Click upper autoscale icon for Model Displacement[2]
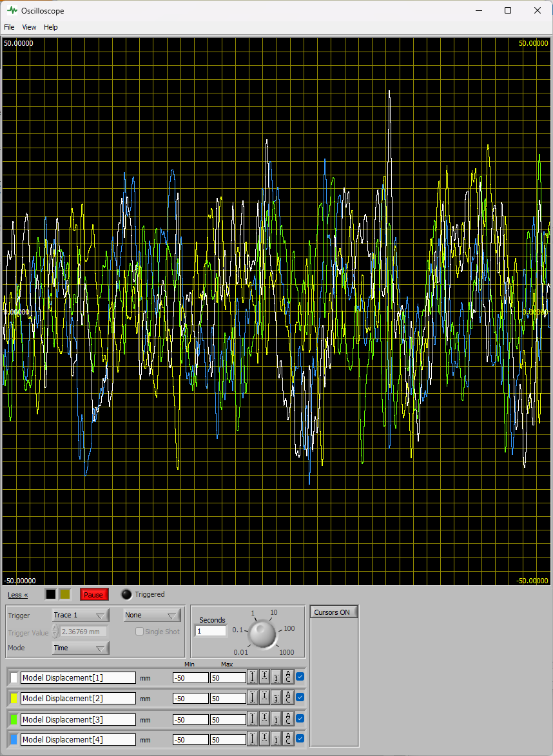Screen dimensions: 553x756 [x=264, y=697]
